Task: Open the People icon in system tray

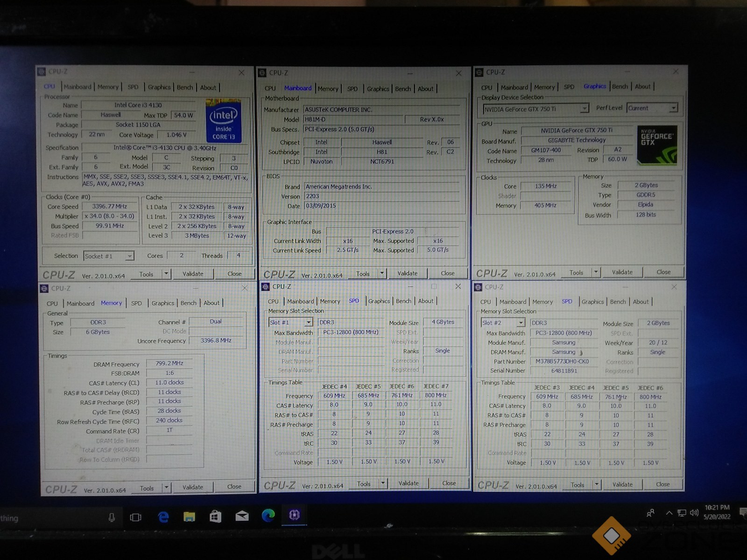Action: tap(650, 513)
